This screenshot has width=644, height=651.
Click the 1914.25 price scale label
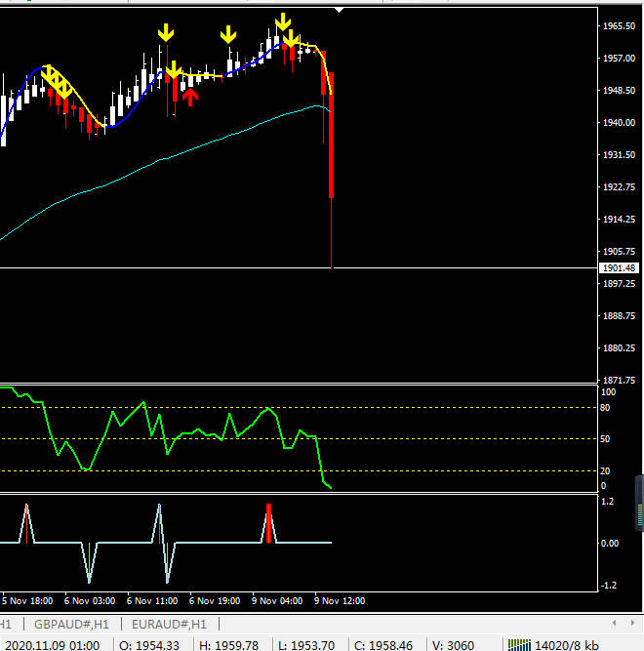pos(619,220)
